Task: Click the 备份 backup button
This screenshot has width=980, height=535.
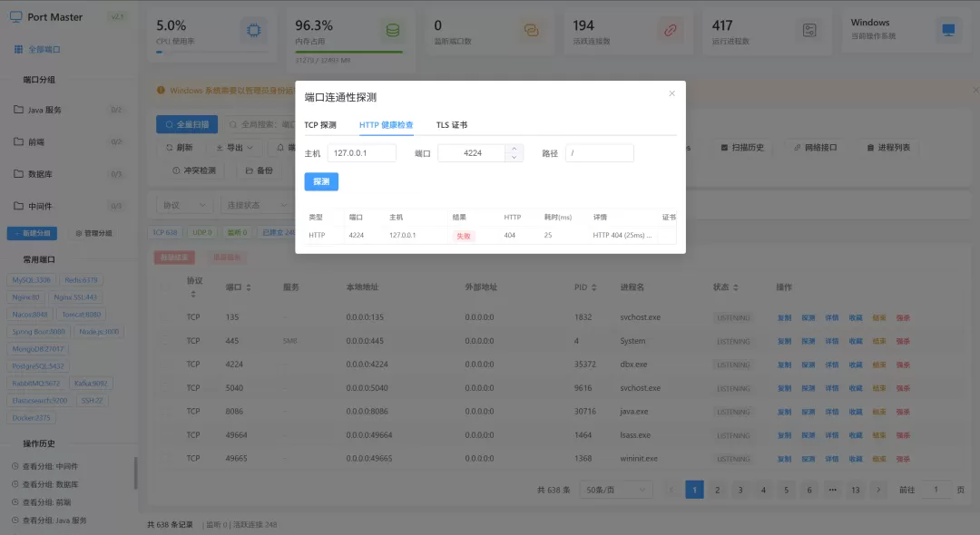Action: click(x=260, y=170)
